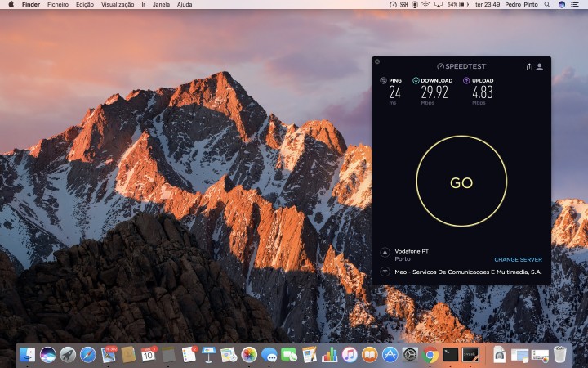Open the Ficheiro menu
This screenshot has height=368, width=588.
(58, 5)
